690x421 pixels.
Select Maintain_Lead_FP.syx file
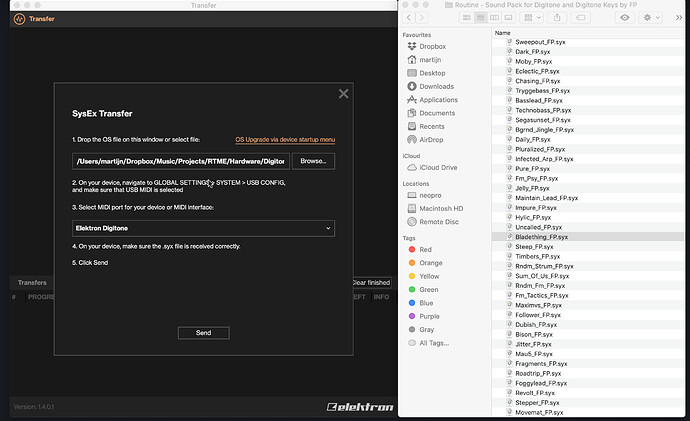547,198
